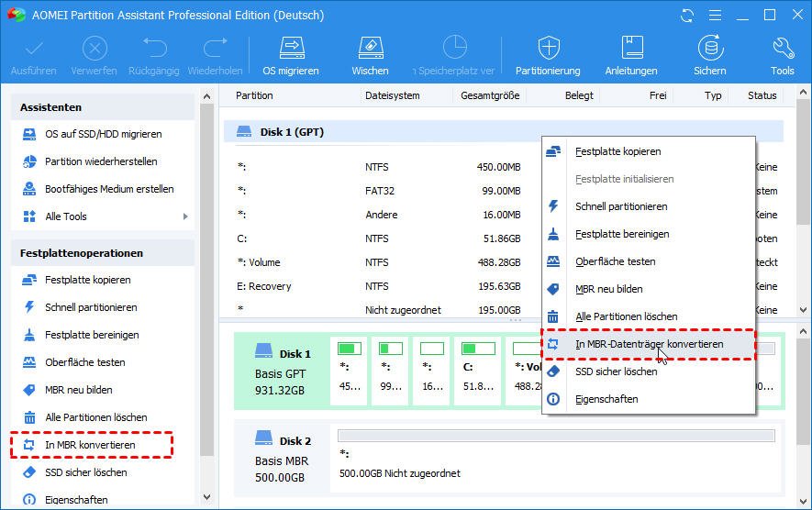
Task: Click In MBR konvertieren in sidebar
Action: pyautogui.click(x=92, y=445)
